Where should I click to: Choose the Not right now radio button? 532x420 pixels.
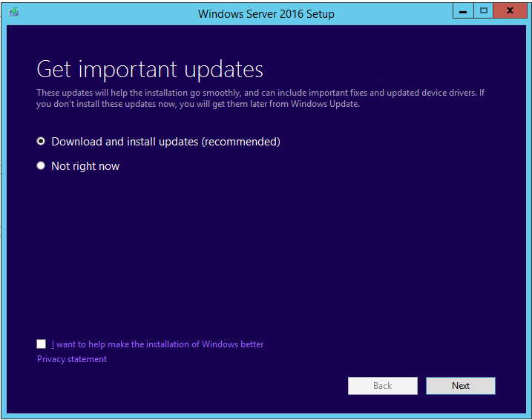coord(41,165)
